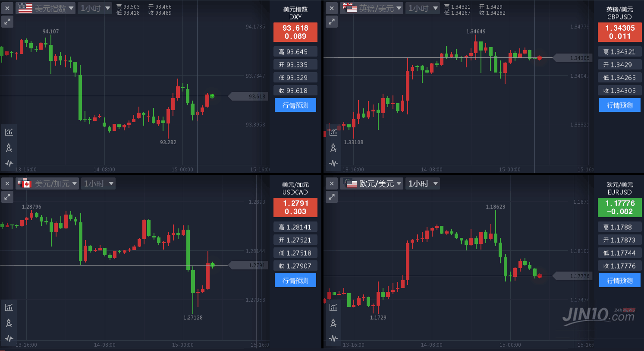Open chart indicators icon in GBPUSD panel
The height and width of the screenshot is (351, 644).
pos(333,132)
